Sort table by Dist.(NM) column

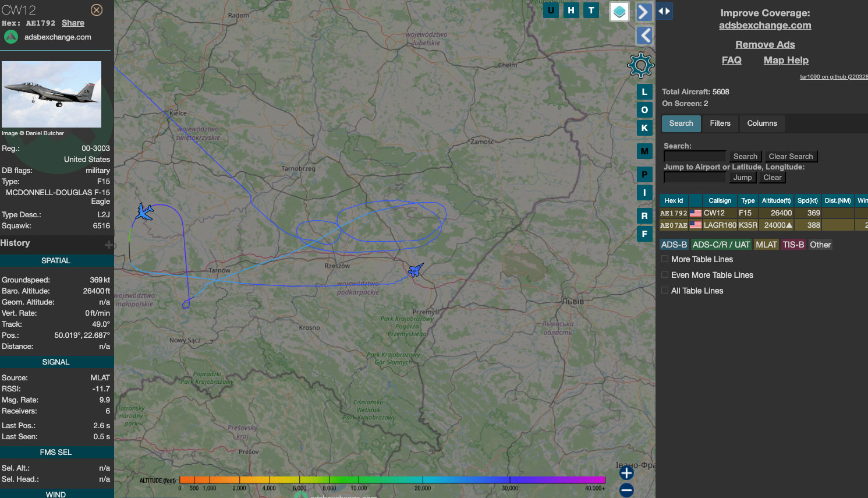pyautogui.click(x=838, y=200)
